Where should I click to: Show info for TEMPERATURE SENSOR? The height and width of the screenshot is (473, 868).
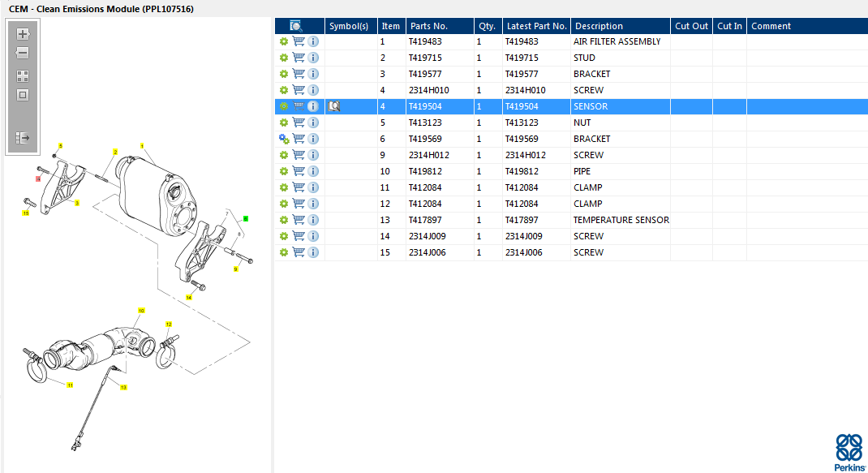(313, 220)
